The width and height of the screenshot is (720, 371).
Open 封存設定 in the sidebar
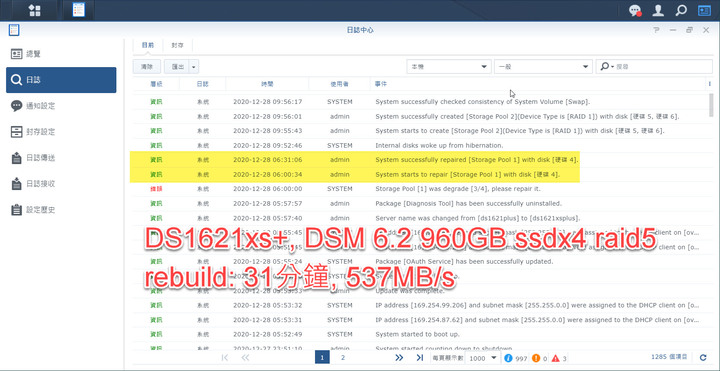point(61,132)
